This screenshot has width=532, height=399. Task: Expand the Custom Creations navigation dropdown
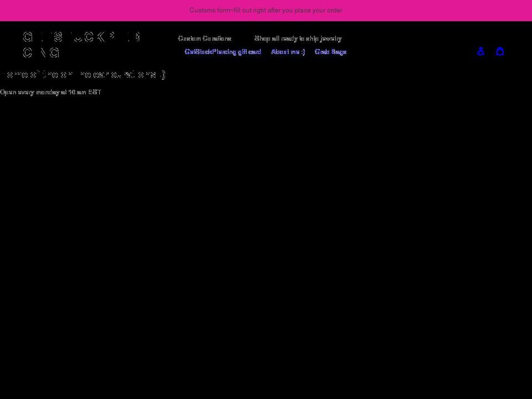pyautogui.click(x=205, y=38)
